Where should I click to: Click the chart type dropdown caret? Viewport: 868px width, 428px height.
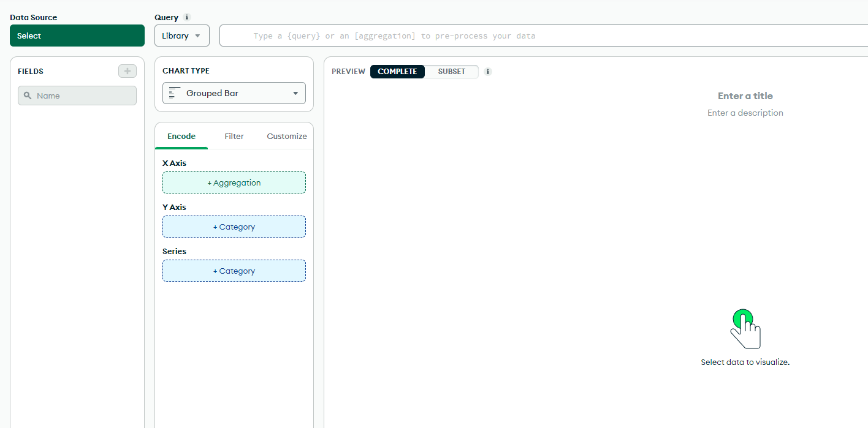point(295,93)
